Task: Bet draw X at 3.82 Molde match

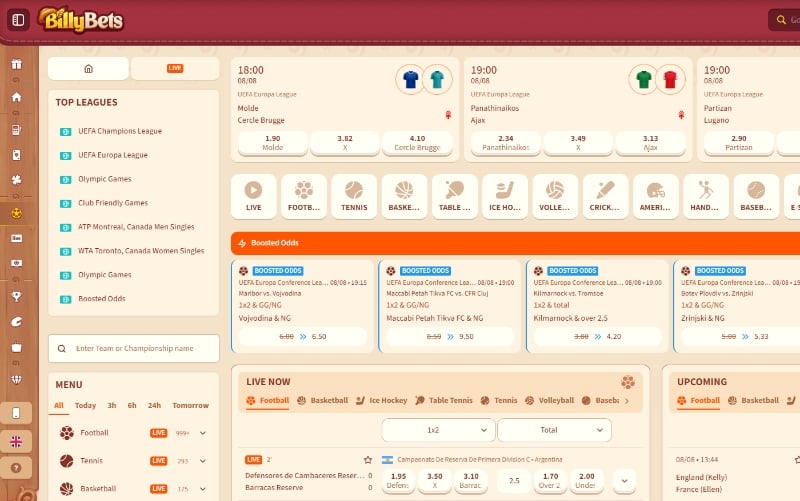Action: [x=345, y=143]
